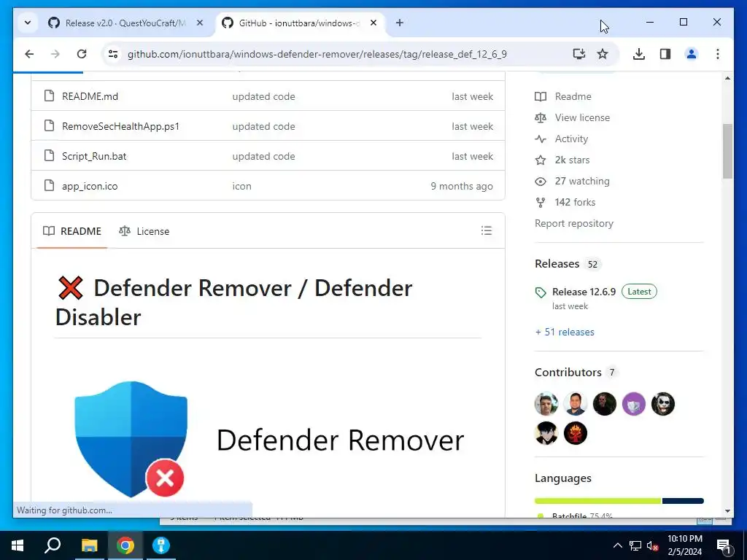
Task: Click the install app icon in address bar
Action: 578,54
